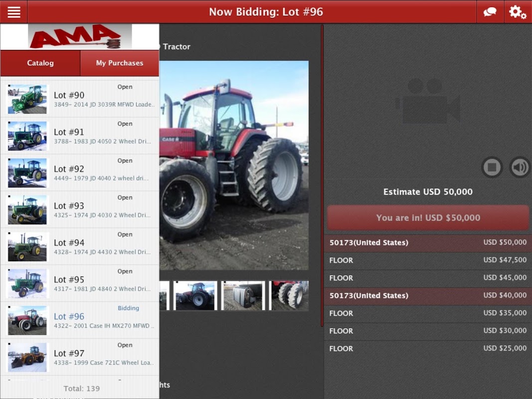
Task: Select FLOOR bid row at USD $30,000
Action: tap(428, 331)
